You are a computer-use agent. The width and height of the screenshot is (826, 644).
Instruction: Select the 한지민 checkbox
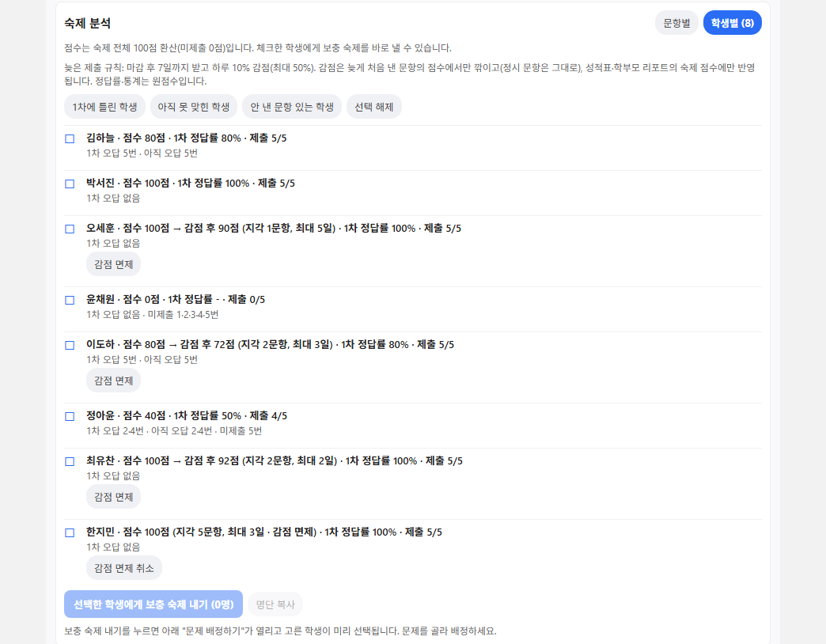click(70, 533)
